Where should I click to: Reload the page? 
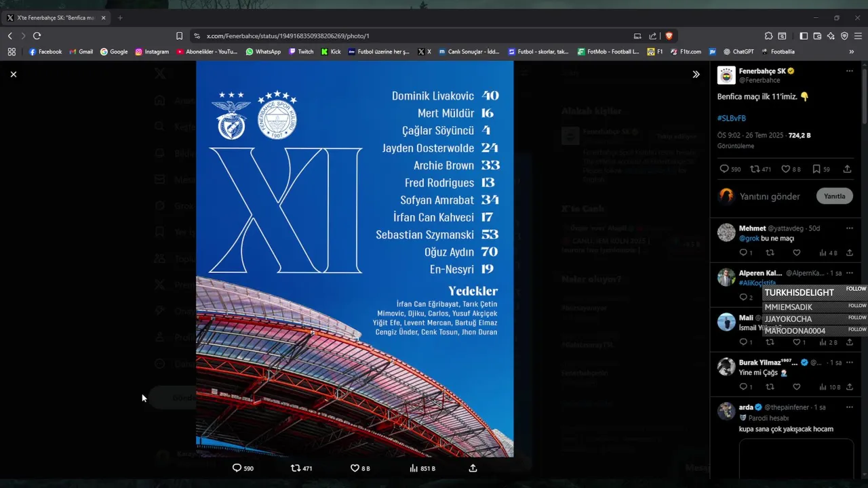pos(37,36)
